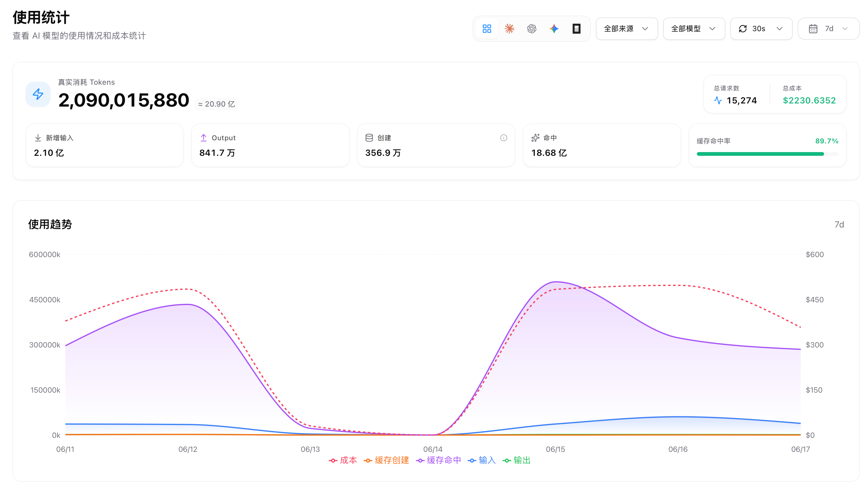Filter by the black square provider icon
The height and width of the screenshot is (488, 868).
pos(576,29)
